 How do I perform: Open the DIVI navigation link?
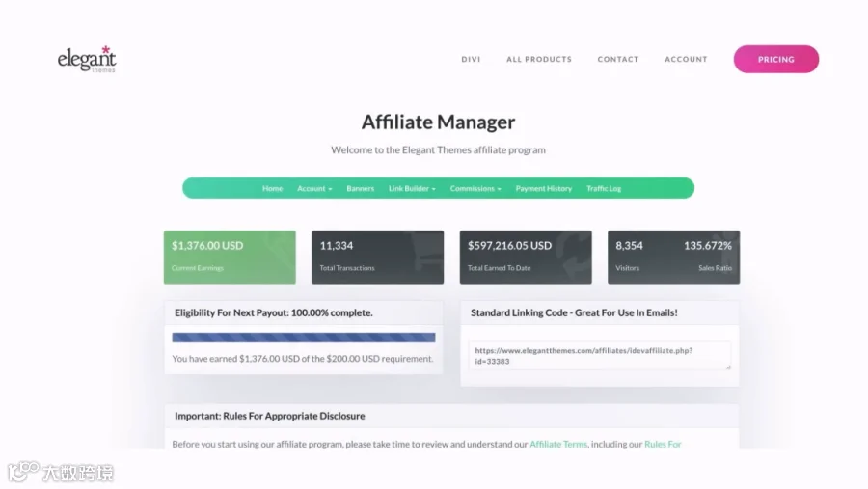coord(471,59)
